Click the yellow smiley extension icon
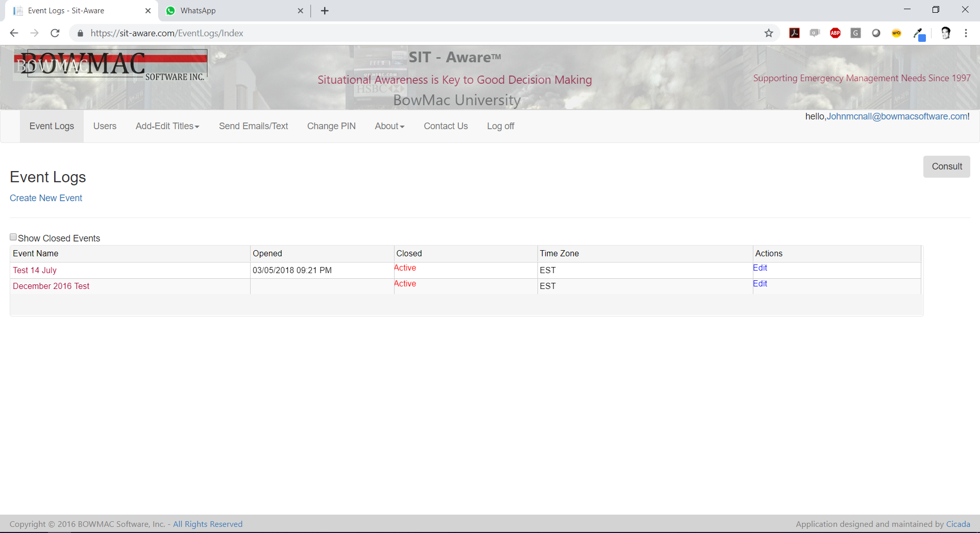The width and height of the screenshot is (980, 533). [896, 33]
